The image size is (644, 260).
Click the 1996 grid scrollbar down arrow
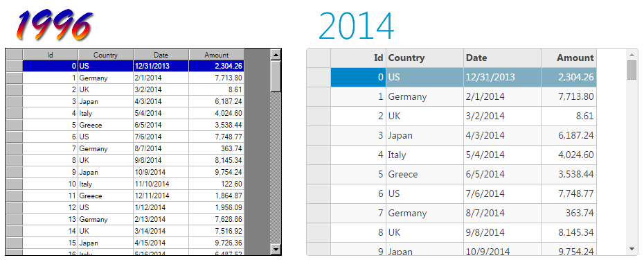click(276, 249)
